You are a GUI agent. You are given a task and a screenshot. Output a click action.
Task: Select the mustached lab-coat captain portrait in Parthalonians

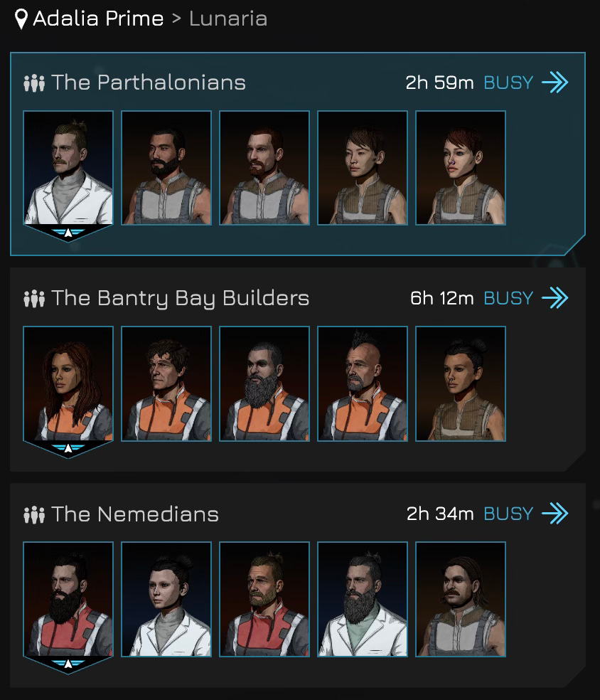tap(68, 168)
